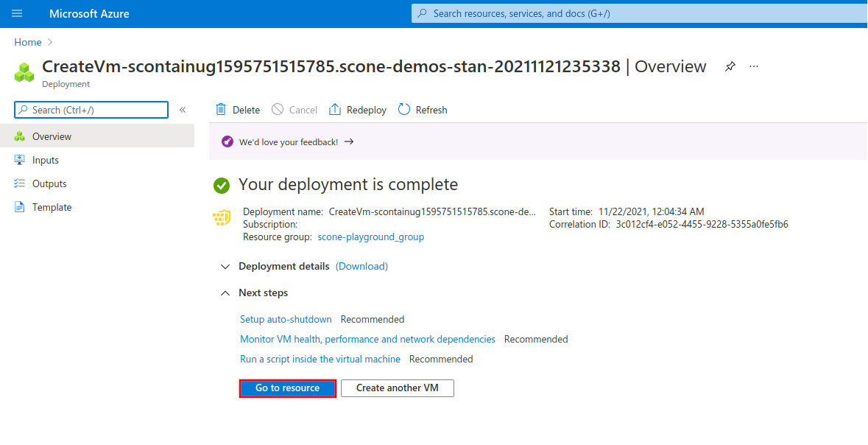Collapse the left sidebar with the double chevron
This screenshot has width=868, height=445.
[x=183, y=109]
